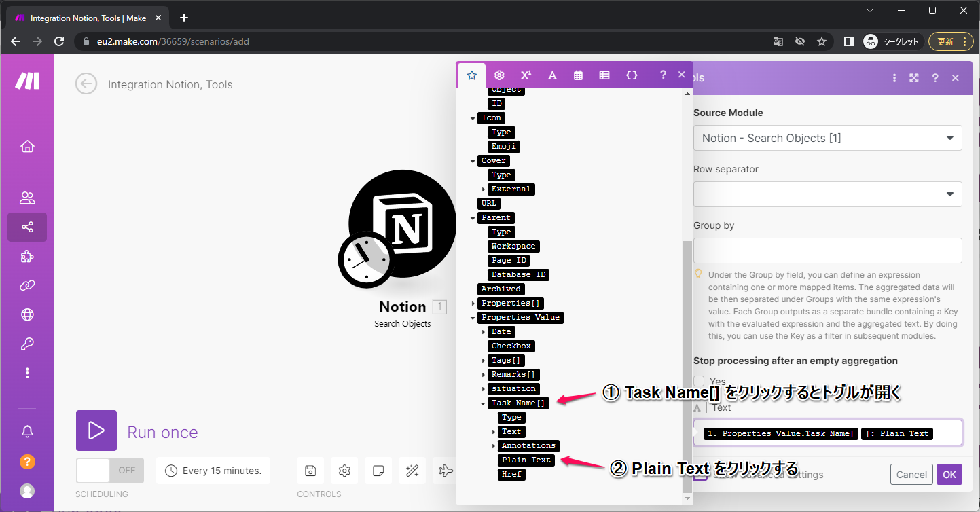Open Connections link icon in sidebar
The height and width of the screenshot is (512, 980).
tap(27, 285)
